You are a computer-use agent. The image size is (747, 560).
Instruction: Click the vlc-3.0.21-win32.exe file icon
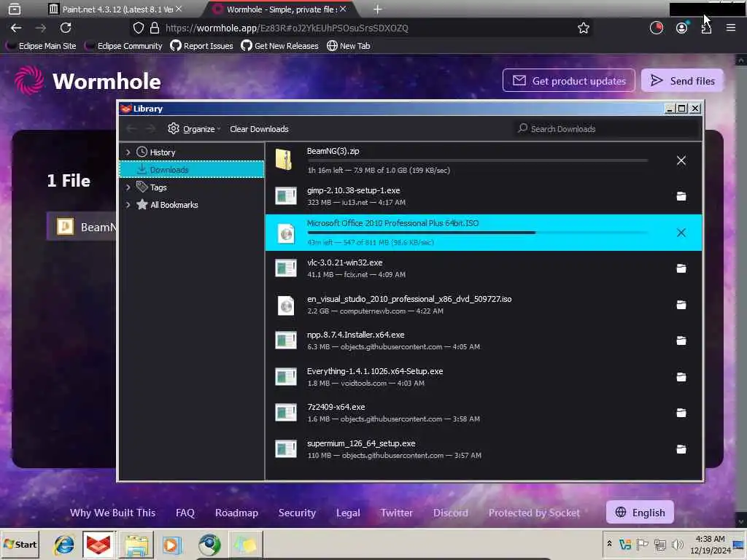tap(286, 268)
